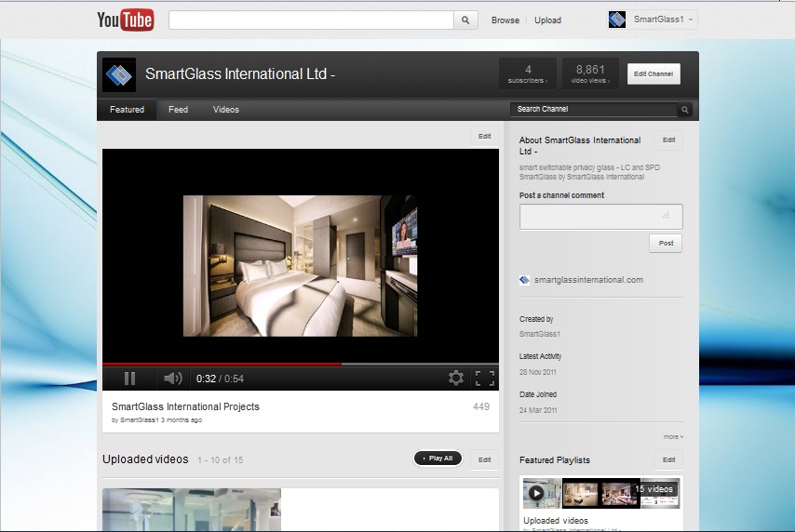
Task: Click the YouTube search magnifier button
Action: [x=465, y=20]
